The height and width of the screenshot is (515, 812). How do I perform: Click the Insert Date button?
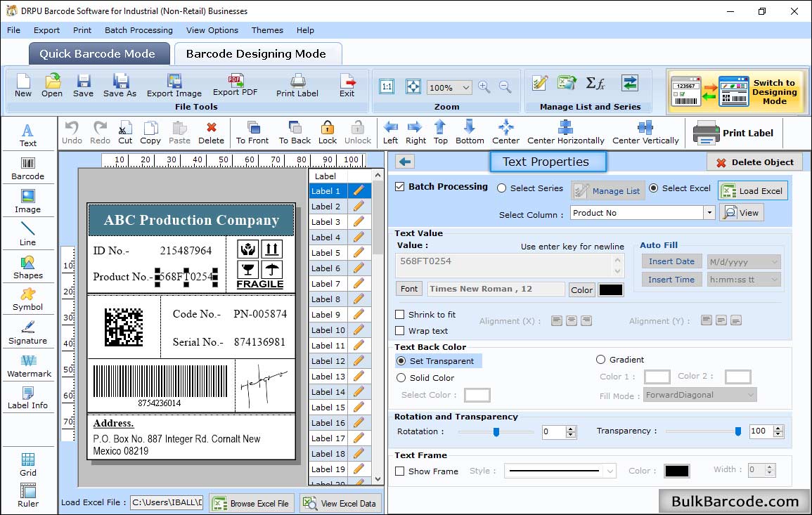[671, 261]
